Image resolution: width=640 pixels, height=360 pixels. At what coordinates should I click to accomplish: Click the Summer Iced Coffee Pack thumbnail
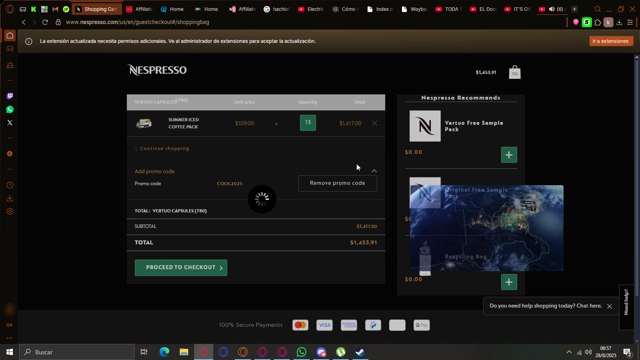tap(144, 123)
